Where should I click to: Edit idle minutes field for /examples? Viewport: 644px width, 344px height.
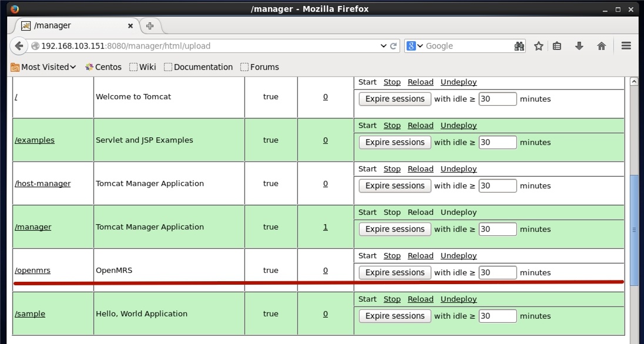coord(497,143)
